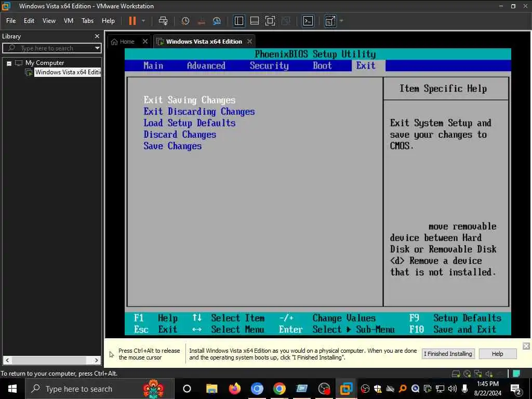Select the Main BIOS menu
Image resolution: width=532 pixels, height=399 pixels.
pyautogui.click(x=153, y=65)
